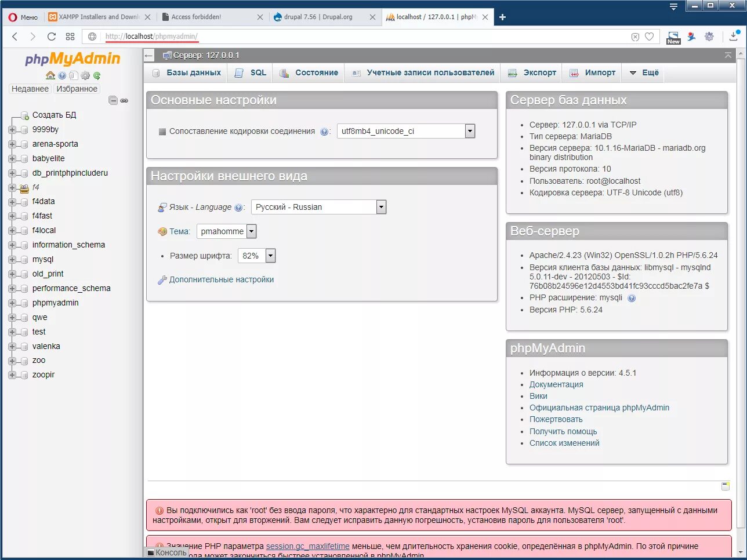Open the Консоль bar at the bottom

[167, 553]
